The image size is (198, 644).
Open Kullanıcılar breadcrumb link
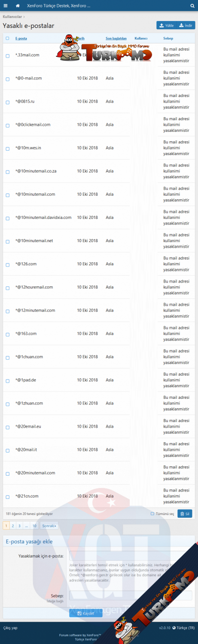tap(12, 16)
